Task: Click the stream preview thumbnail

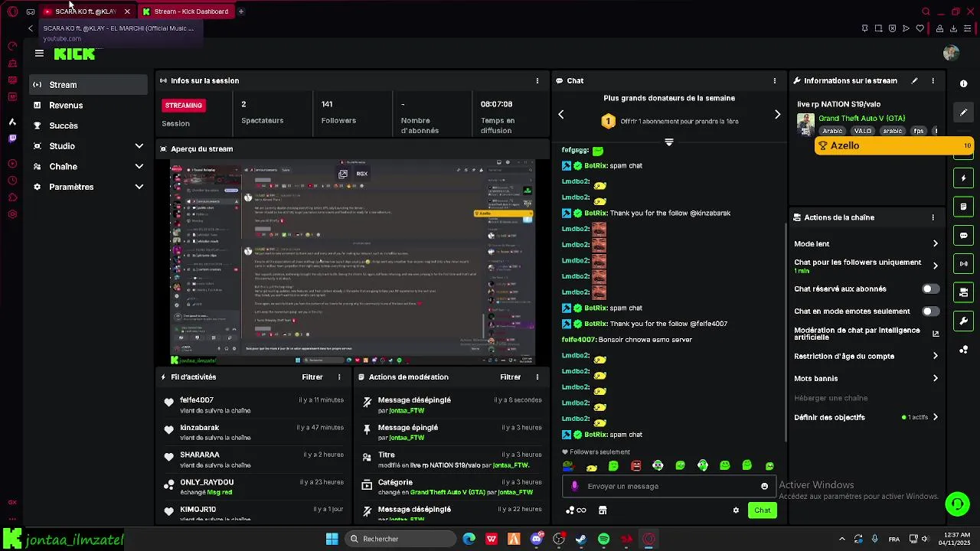Action: pos(352,262)
